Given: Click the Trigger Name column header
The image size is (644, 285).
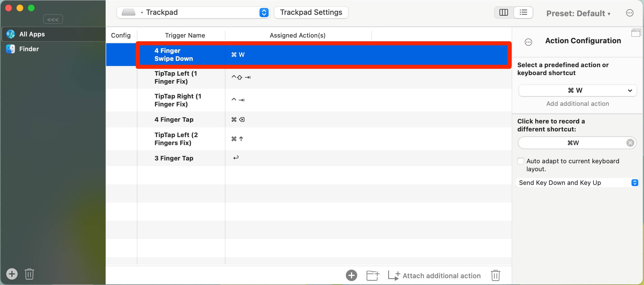Looking at the screenshot, I should [x=185, y=35].
